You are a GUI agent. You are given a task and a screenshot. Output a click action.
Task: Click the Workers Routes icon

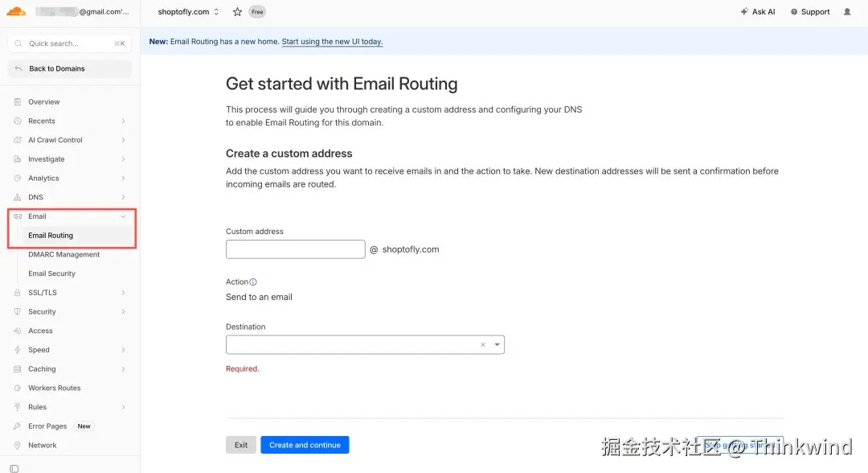17,389
